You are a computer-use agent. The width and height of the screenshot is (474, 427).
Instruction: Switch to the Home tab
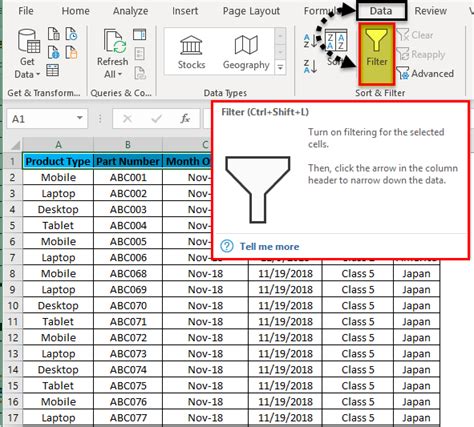(x=75, y=11)
